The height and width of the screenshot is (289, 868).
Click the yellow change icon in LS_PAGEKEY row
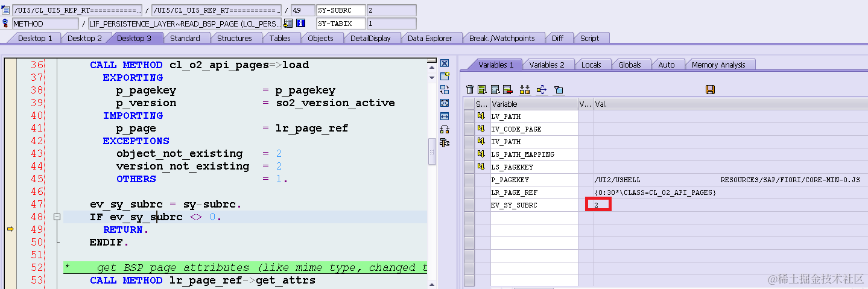(x=481, y=167)
